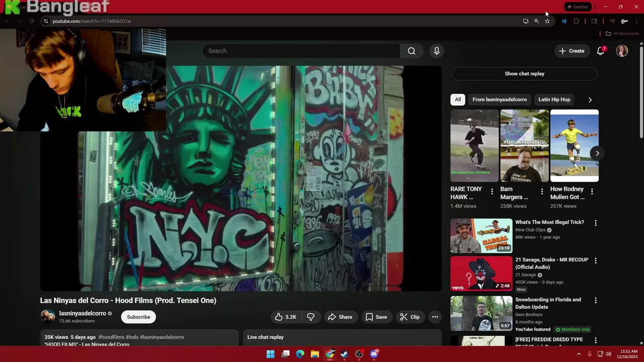Save the video to a playlist
The width and height of the screenshot is (644, 362).
(376, 317)
